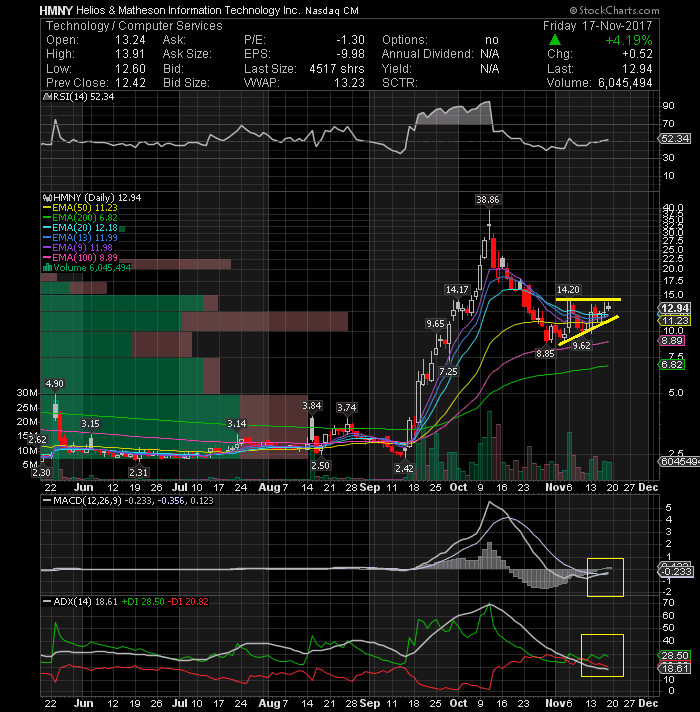
Task: Click the EPS value -9.98
Action: 350,54
